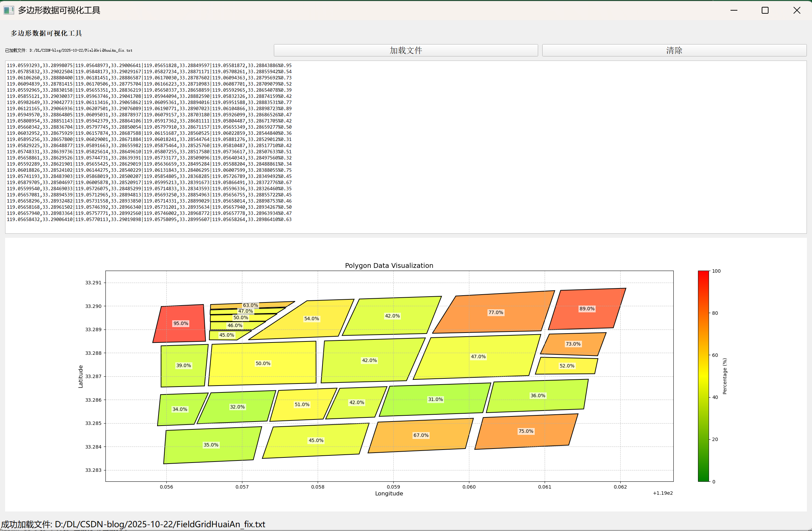This screenshot has width=812, height=531.
Task: Click the status bar success message
Action: pyautogui.click(x=133, y=524)
